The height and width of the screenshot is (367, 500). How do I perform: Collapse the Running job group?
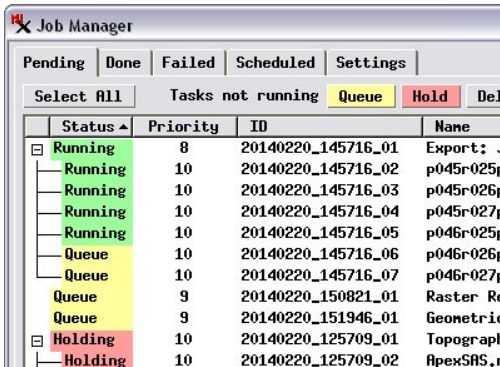point(37,150)
